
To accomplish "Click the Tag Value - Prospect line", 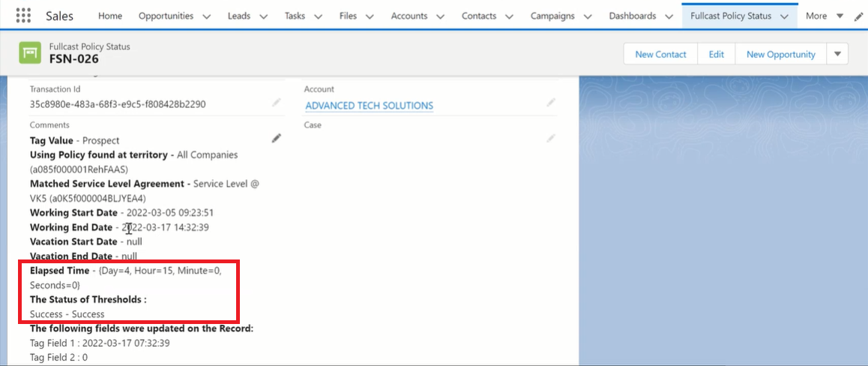I will [75, 140].
